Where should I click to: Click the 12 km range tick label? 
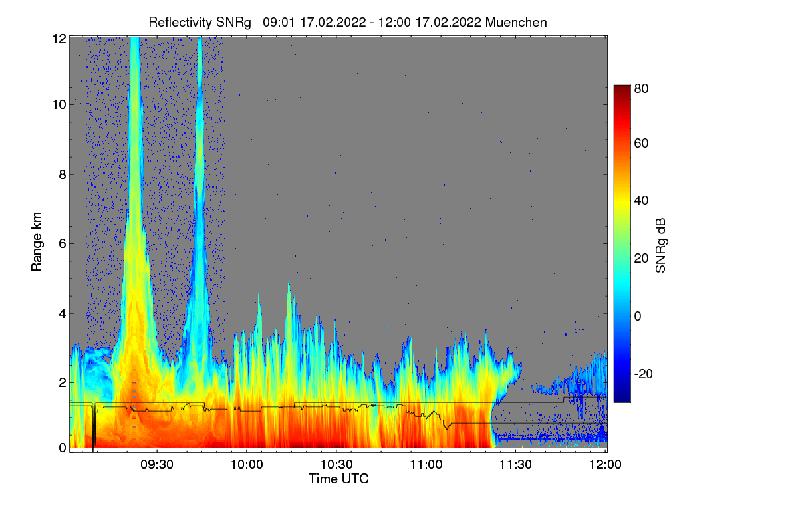[x=59, y=39]
